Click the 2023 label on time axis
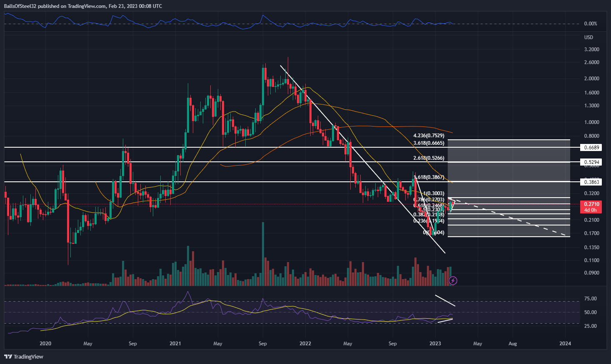This screenshot has width=611, height=364. (435, 344)
